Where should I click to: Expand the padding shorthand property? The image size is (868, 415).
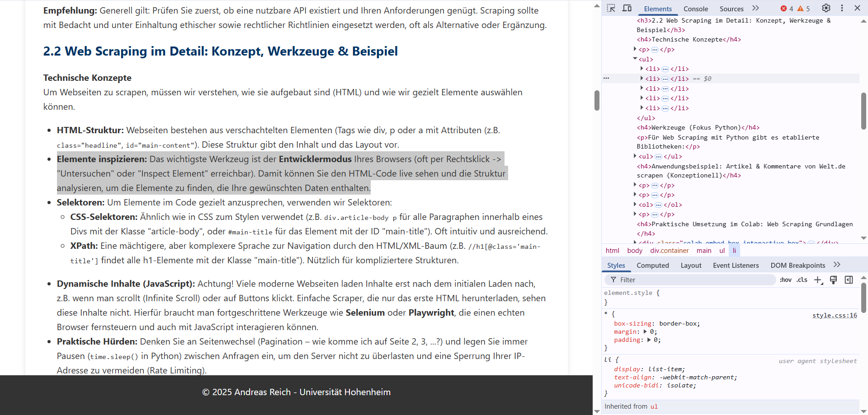649,340
